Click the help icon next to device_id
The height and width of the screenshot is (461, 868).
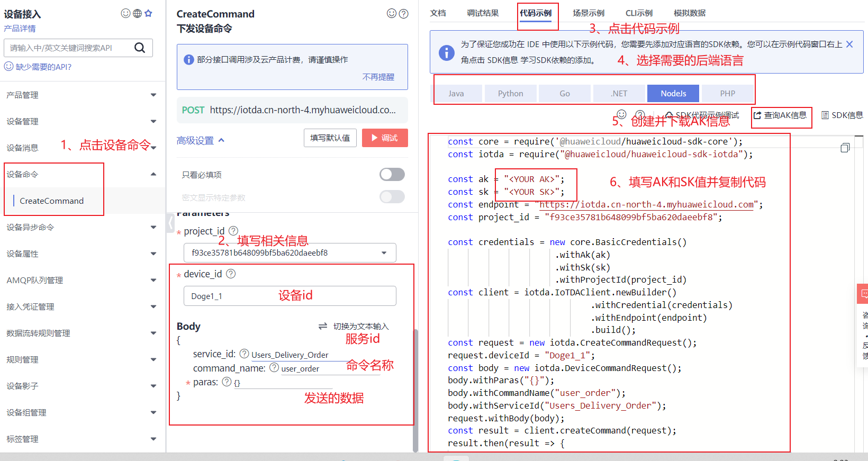pos(231,274)
